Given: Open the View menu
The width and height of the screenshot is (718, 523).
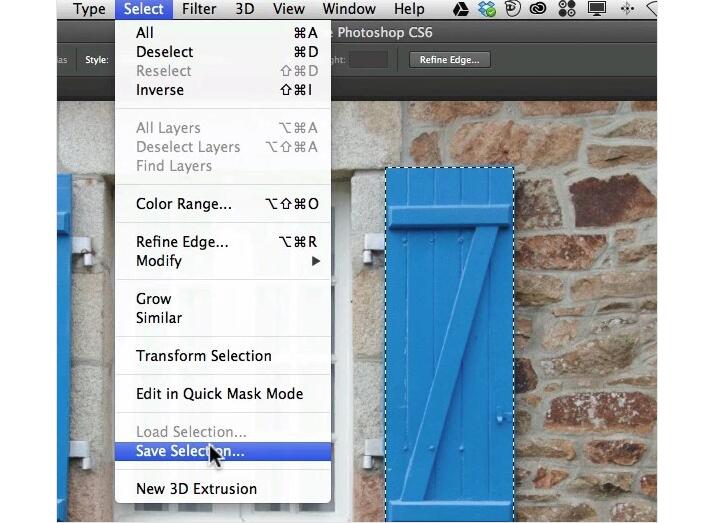Looking at the screenshot, I should point(288,9).
